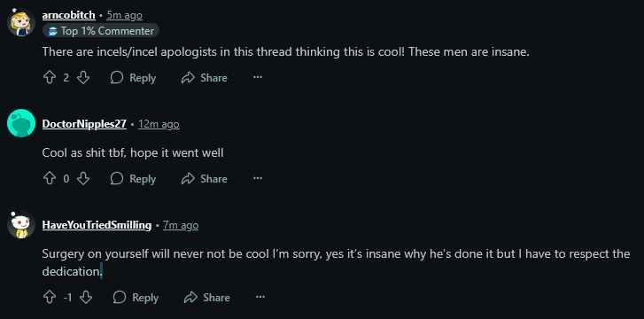The height and width of the screenshot is (319, 644).
Task: Downvote arncobitch's comment about incels
Action: click(x=83, y=77)
